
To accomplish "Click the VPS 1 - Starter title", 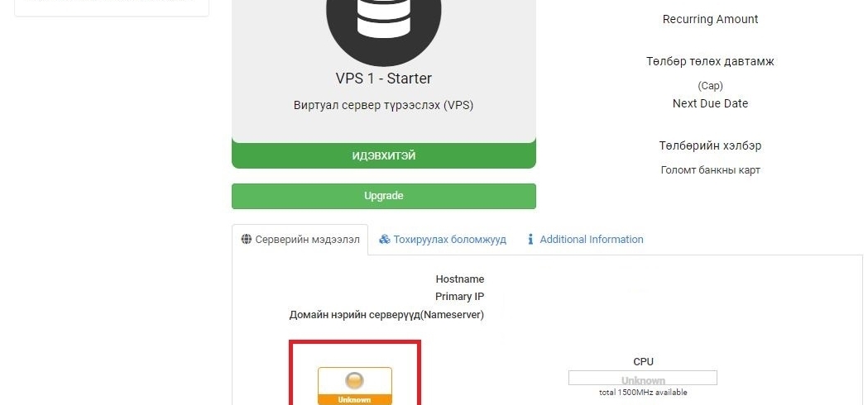I will pyautogui.click(x=384, y=79).
